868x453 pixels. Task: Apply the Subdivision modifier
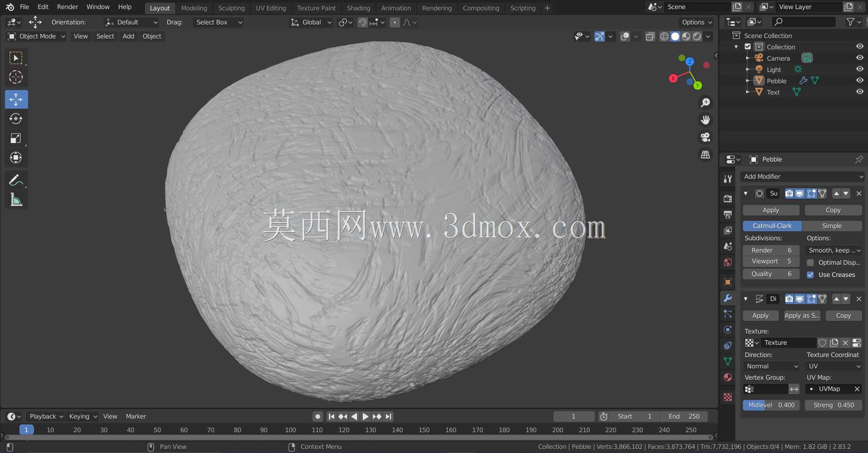(771, 210)
